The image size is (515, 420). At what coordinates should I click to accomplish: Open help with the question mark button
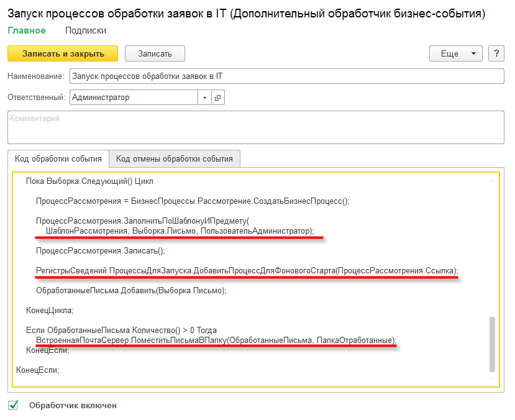click(x=496, y=53)
